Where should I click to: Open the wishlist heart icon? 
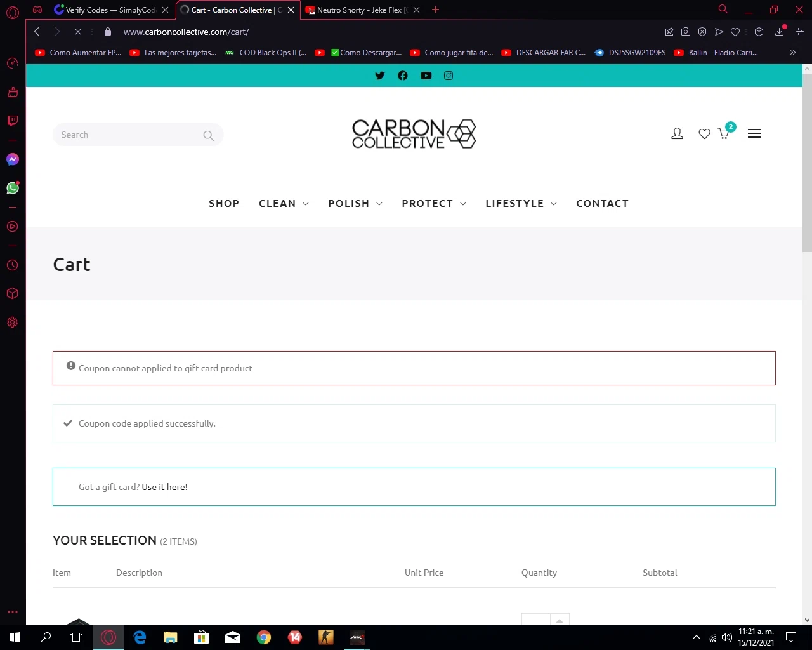tap(704, 134)
